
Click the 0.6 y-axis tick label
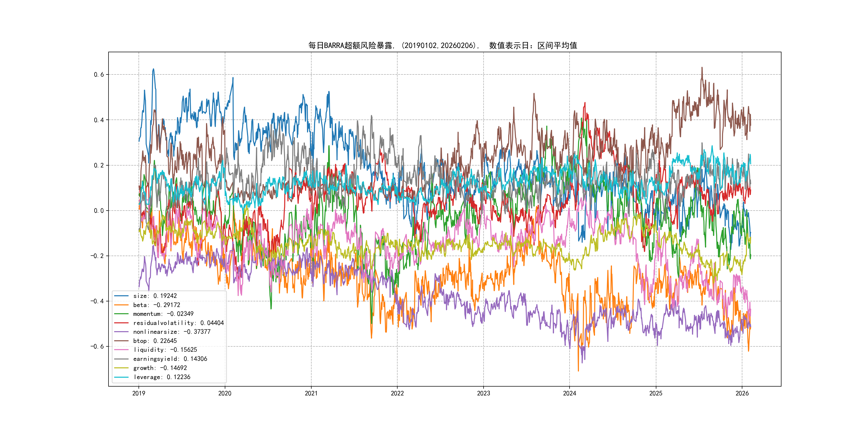point(99,74)
